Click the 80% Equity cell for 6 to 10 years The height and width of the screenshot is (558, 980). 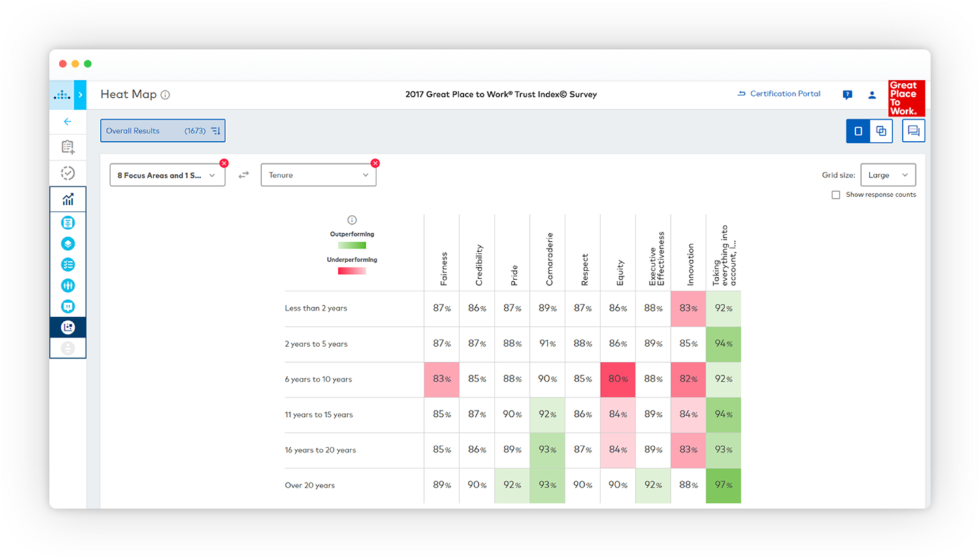[x=618, y=380]
